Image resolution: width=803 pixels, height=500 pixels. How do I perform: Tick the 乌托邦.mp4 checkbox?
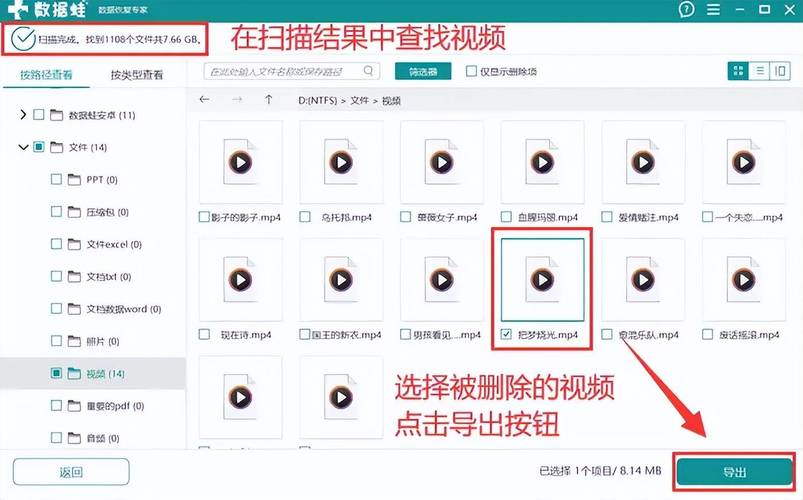305,217
